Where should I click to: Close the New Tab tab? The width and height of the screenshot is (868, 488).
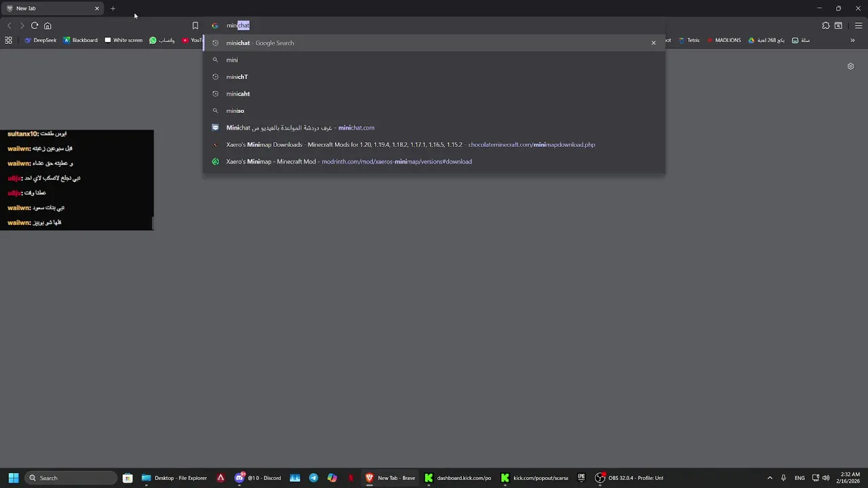(x=97, y=8)
